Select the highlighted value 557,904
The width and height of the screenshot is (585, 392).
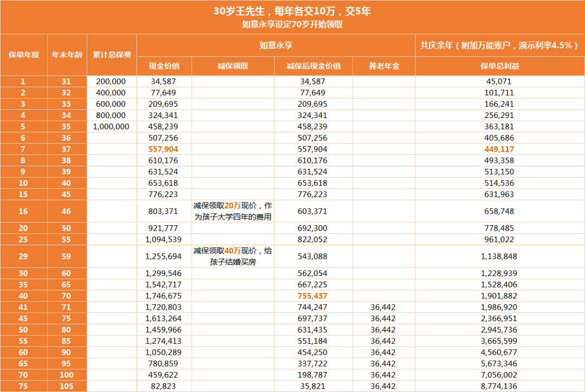point(164,149)
